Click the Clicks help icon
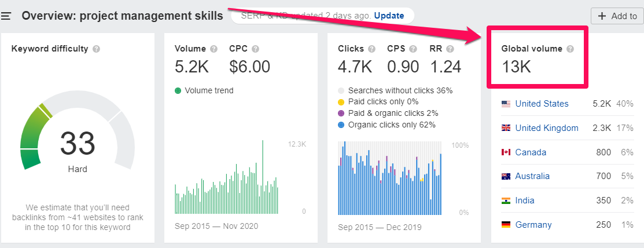 tap(371, 49)
